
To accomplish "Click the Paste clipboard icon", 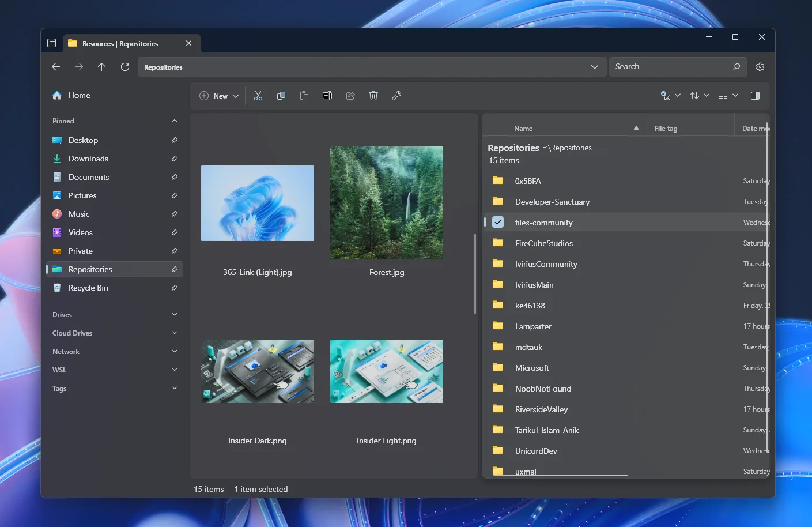I will pyautogui.click(x=304, y=96).
